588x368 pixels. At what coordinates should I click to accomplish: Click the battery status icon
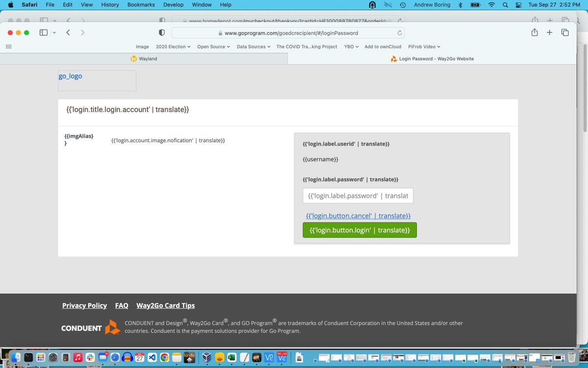(475, 4)
